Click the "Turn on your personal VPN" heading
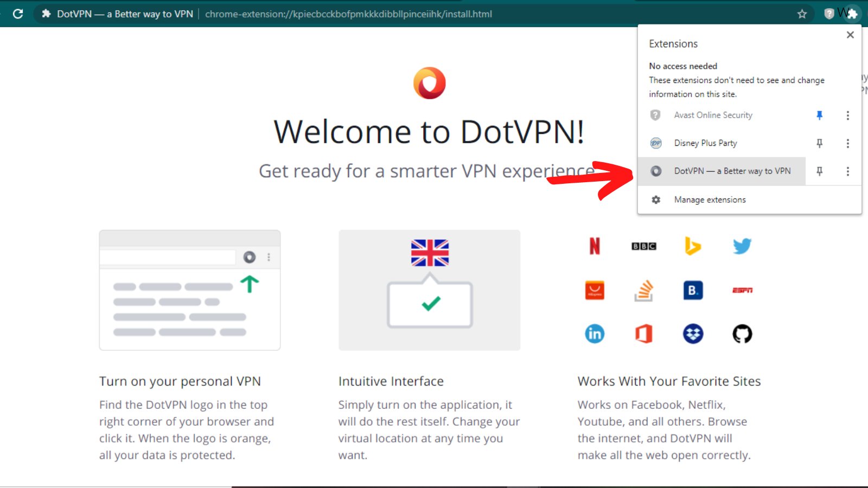868x488 pixels. click(180, 382)
